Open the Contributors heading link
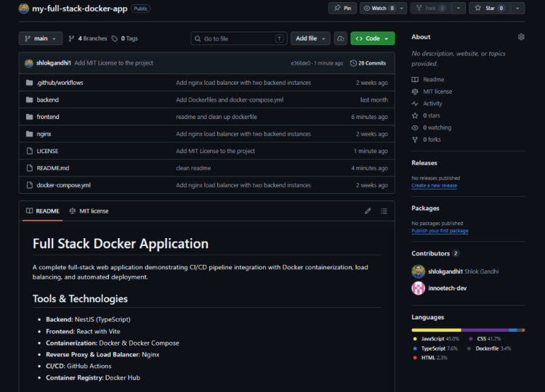 click(x=435, y=253)
